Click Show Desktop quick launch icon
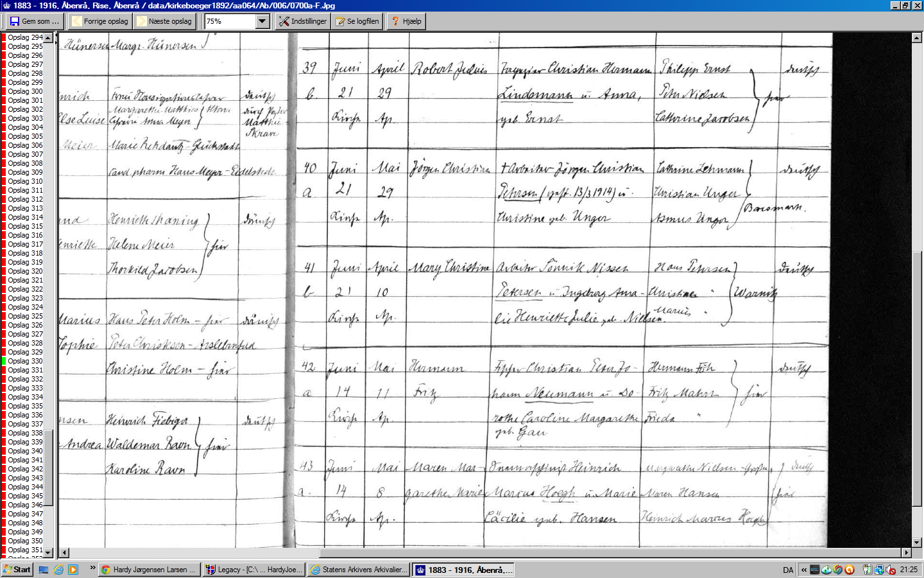The height and width of the screenshot is (578, 924). [x=44, y=570]
